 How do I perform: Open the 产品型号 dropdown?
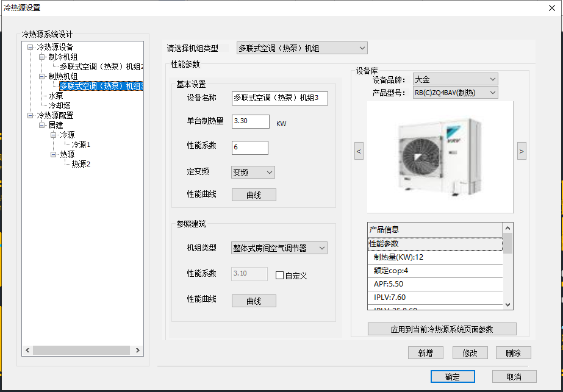tap(455, 93)
